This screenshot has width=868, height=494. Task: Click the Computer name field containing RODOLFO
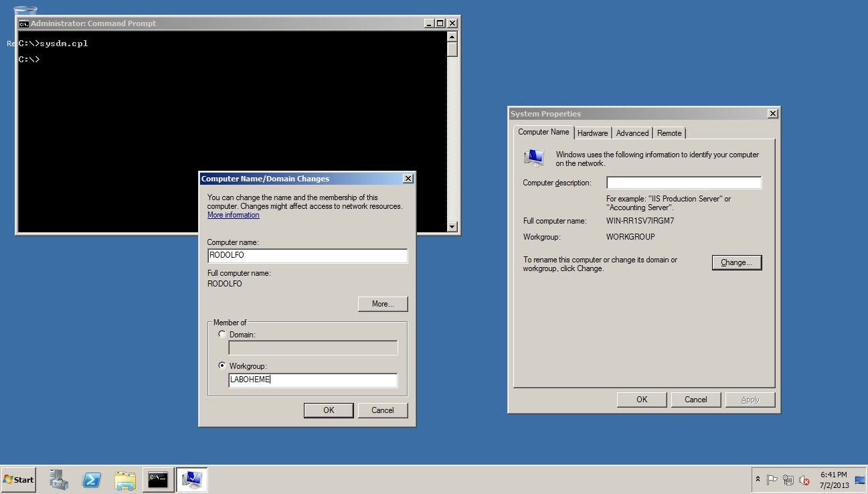[x=307, y=256]
